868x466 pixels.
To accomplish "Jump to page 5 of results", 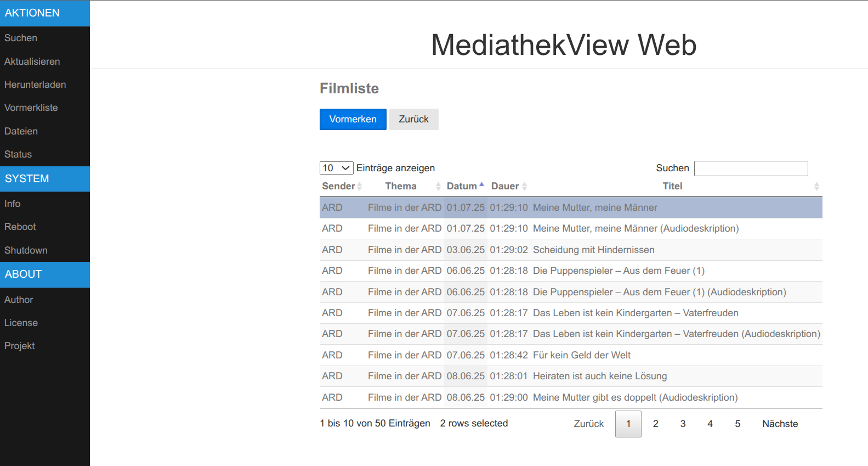I will [x=737, y=424].
